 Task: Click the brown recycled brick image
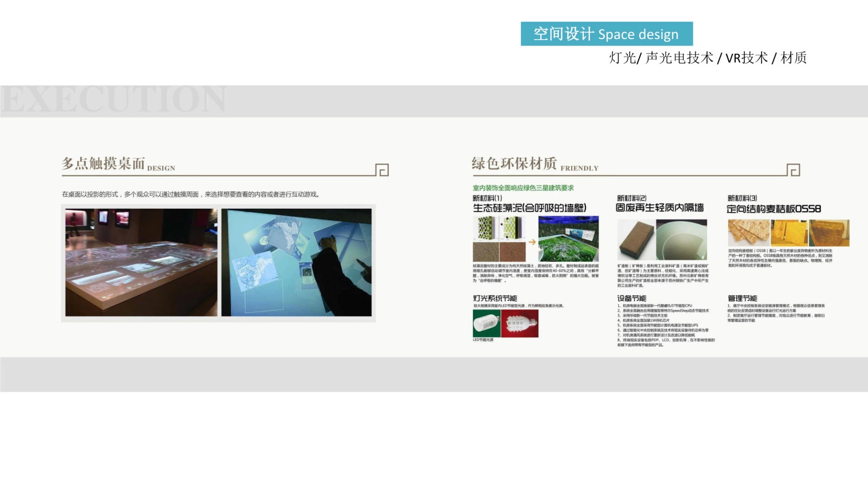coord(636,240)
